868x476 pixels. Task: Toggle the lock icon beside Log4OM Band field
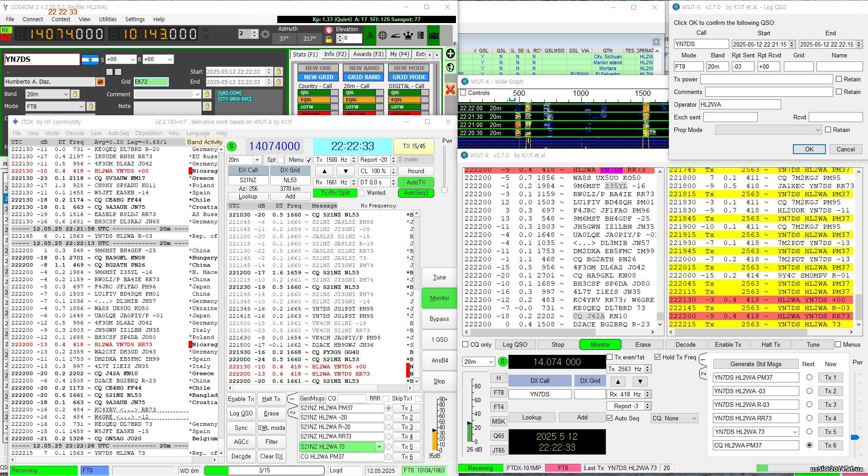[x=75, y=94]
